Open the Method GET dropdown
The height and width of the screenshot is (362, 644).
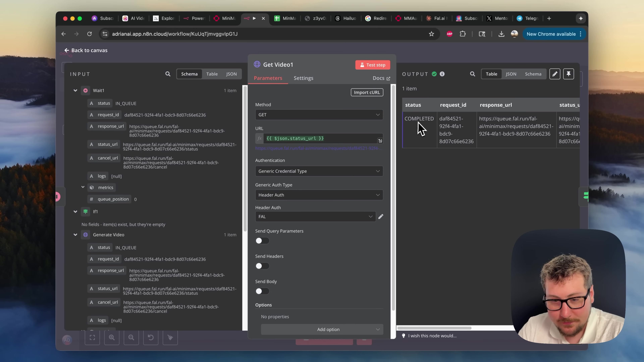319,115
